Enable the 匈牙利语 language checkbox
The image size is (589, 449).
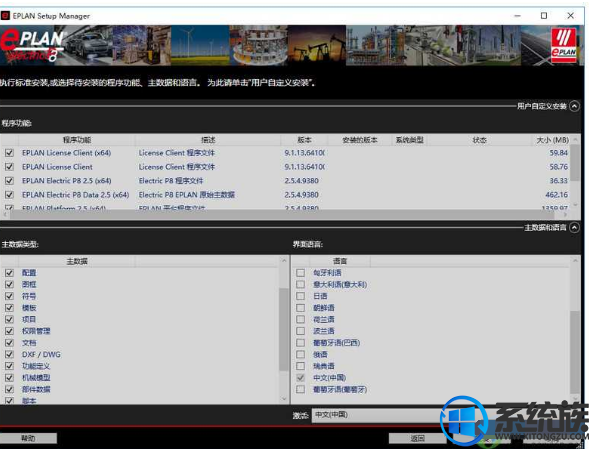click(301, 273)
